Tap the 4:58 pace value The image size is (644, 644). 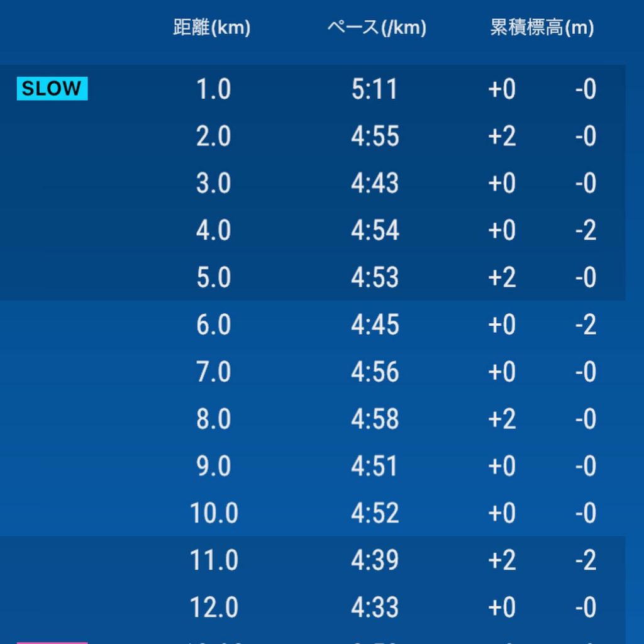pyautogui.click(x=375, y=419)
